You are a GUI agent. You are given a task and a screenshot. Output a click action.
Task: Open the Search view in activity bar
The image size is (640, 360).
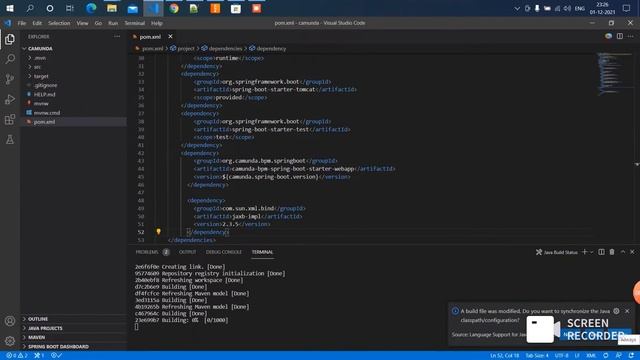pyautogui.click(x=10, y=59)
